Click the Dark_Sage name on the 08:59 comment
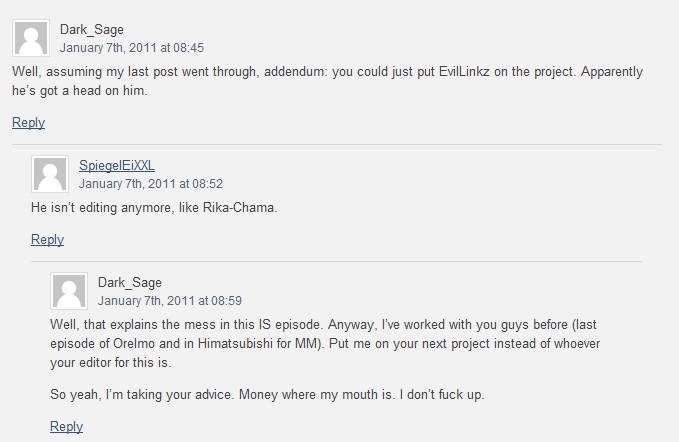The width and height of the screenshot is (679, 442). click(x=130, y=282)
